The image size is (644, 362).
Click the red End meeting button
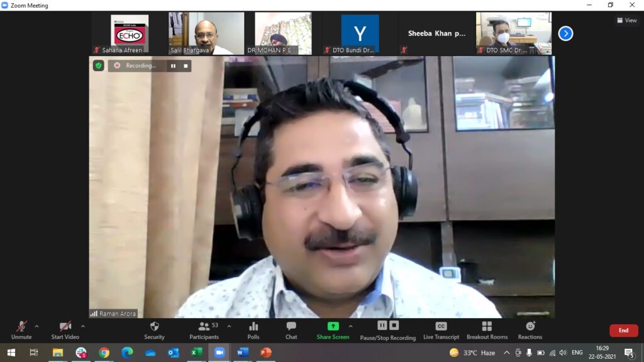(623, 331)
